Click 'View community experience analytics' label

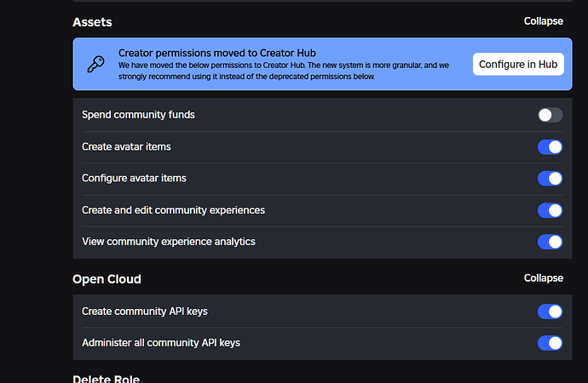169,242
